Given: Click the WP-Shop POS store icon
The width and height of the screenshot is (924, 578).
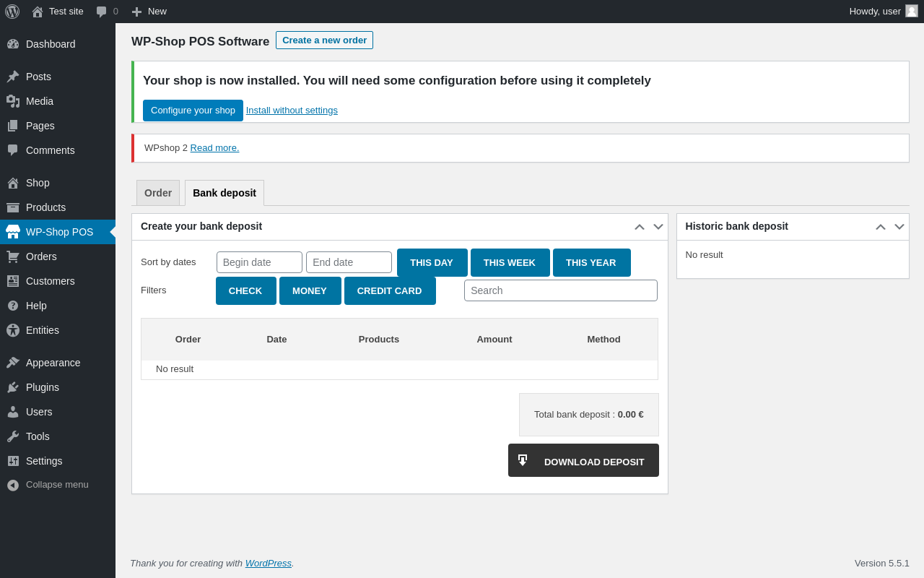Looking at the screenshot, I should point(13,232).
